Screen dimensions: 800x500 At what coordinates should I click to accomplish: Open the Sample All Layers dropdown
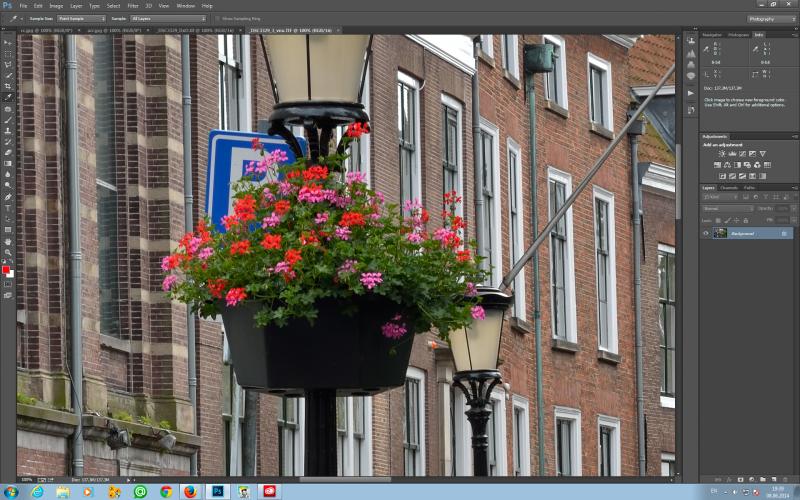[x=168, y=18]
